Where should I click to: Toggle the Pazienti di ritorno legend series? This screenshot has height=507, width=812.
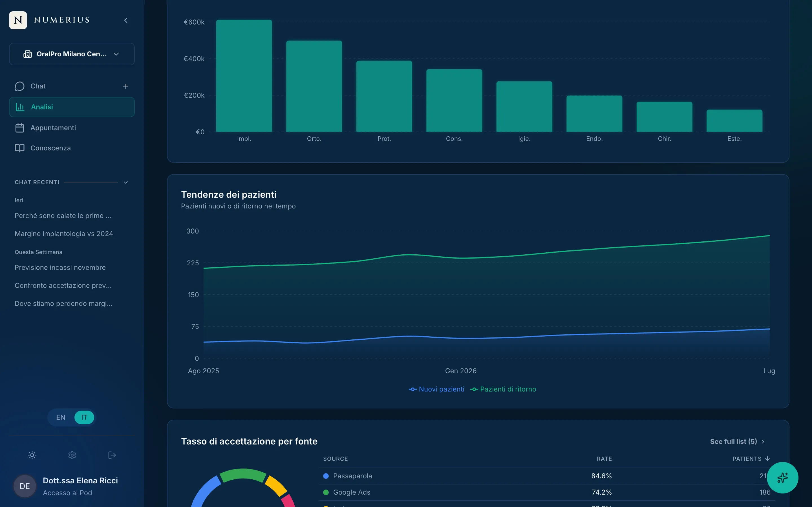(503, 389)
